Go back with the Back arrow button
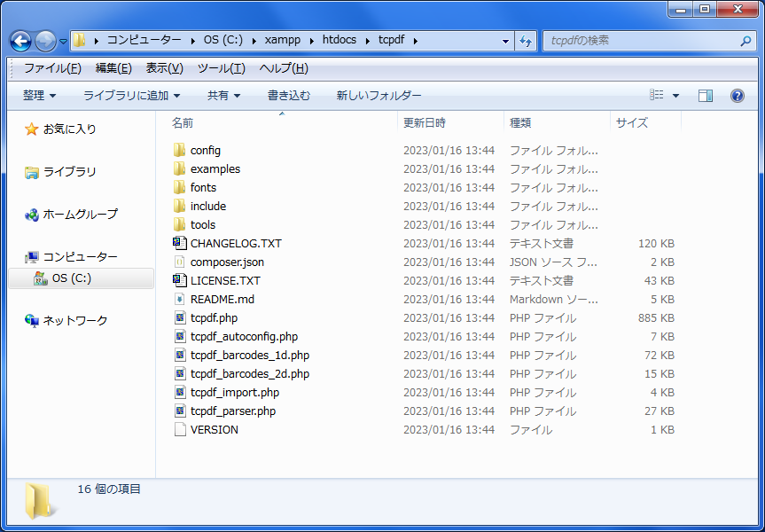Viewport: 765px width, 532px height. point(21,42)
